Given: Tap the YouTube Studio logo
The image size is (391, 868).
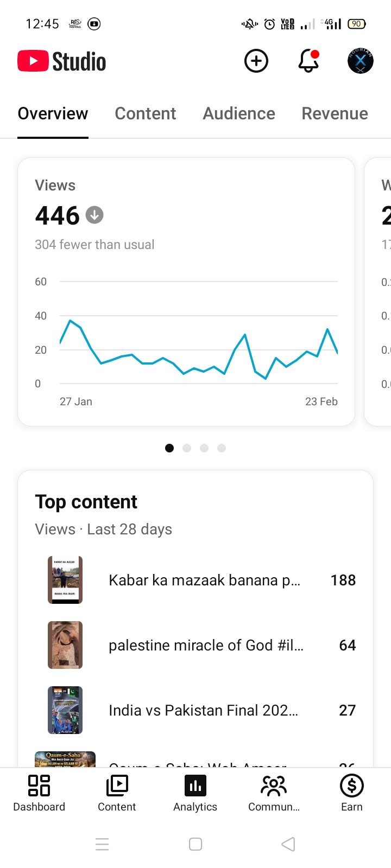Looking at the screenshot, I should click(x=62, y=61).
